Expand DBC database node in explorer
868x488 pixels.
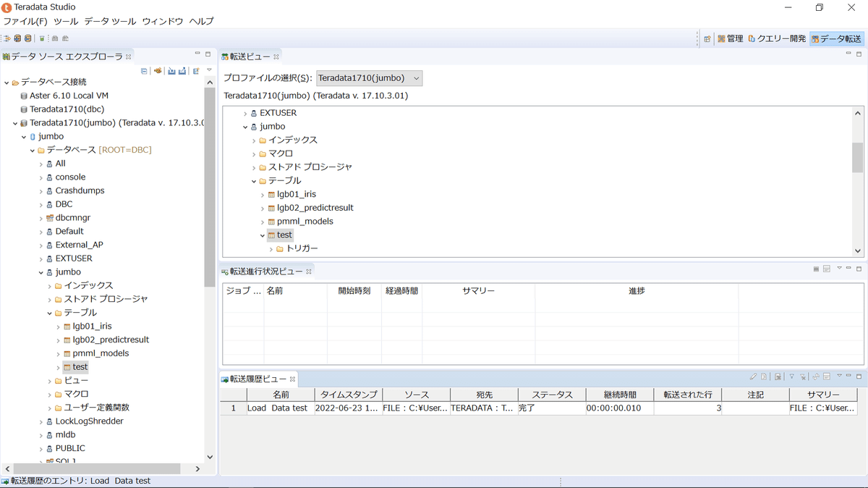pyautogui.click(x=41, y=205)
